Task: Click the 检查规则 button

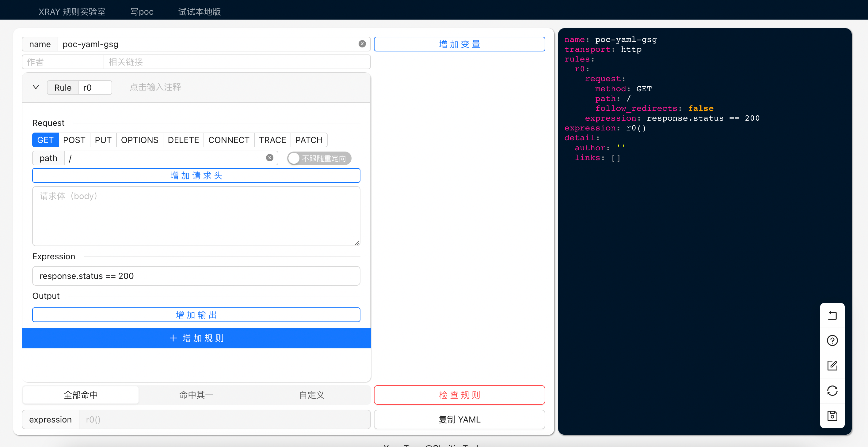Action: pyautogui.click(x=459, y=395)
